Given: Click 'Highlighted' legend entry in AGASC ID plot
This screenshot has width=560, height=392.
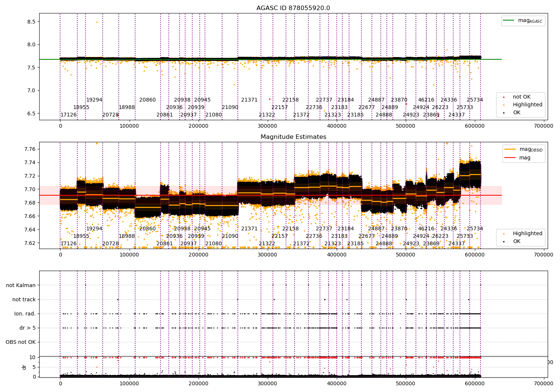Looking at the screenshot, I should [523, 105].
